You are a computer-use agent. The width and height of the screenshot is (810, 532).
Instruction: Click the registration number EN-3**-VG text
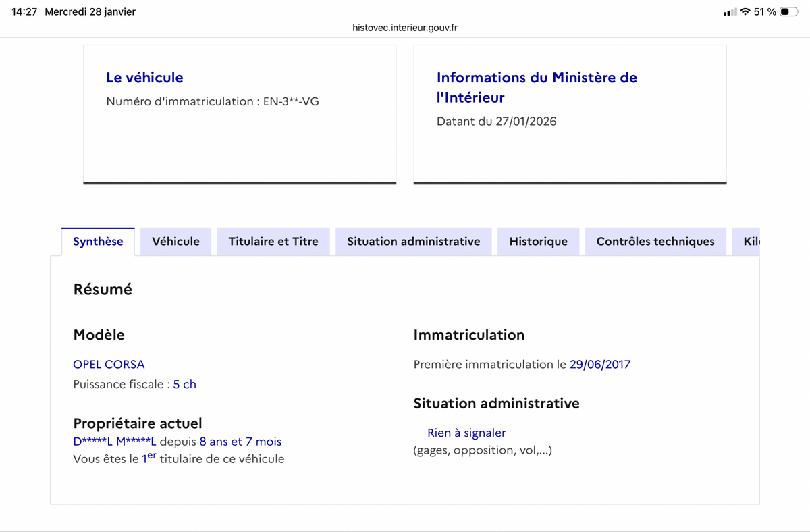tap(212, 101)
